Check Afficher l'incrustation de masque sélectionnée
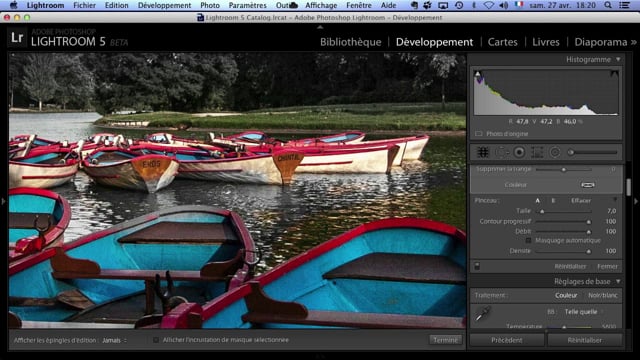The image size is (640, 360). pos(156,340)
